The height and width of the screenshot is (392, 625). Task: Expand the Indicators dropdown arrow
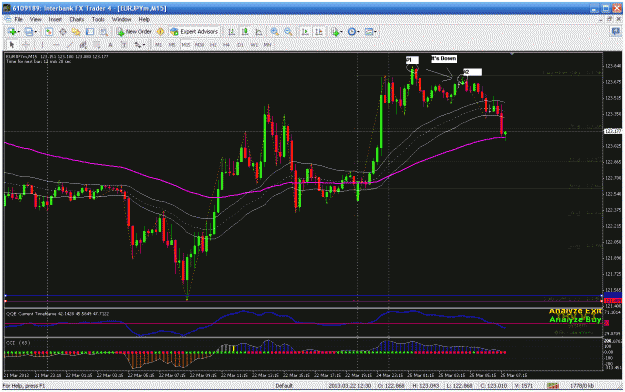coord(342,32)
